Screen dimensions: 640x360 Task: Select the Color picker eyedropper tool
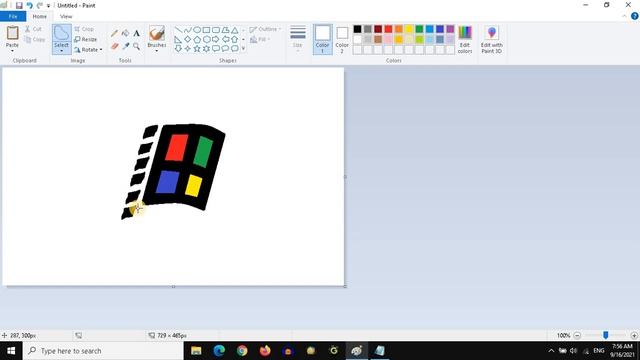[125, 47]
